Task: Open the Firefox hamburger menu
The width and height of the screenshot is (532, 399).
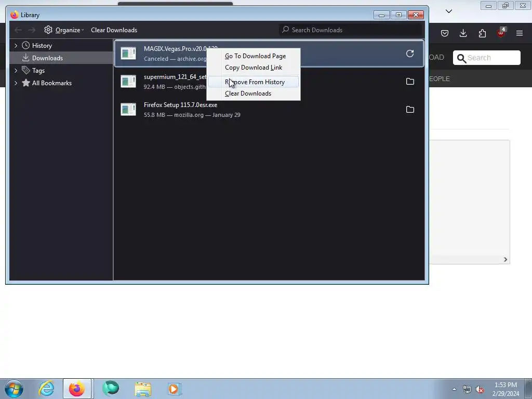Action: (x=520, y=33)
